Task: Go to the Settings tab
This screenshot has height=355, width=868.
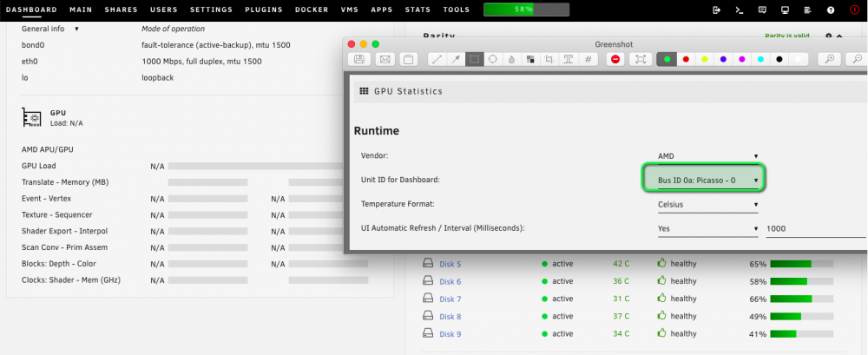Action: coord(212,10)
